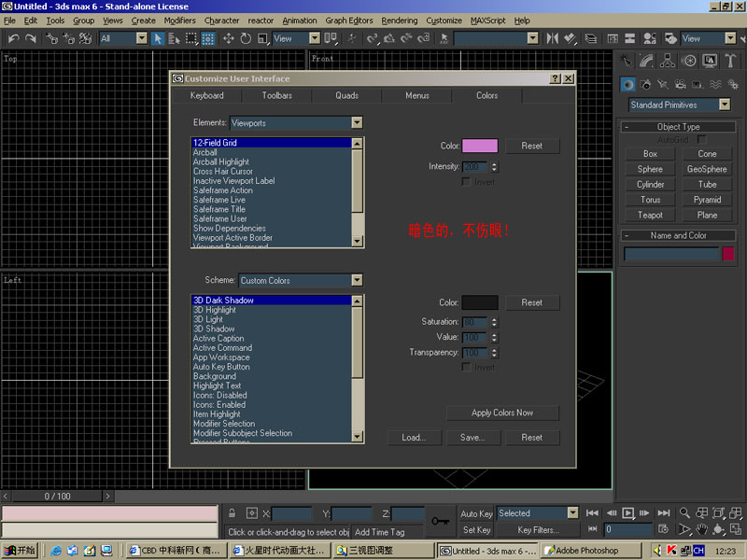Open the Elements Viewports dropdown
The image size is (747, 560).
(357, 123)
